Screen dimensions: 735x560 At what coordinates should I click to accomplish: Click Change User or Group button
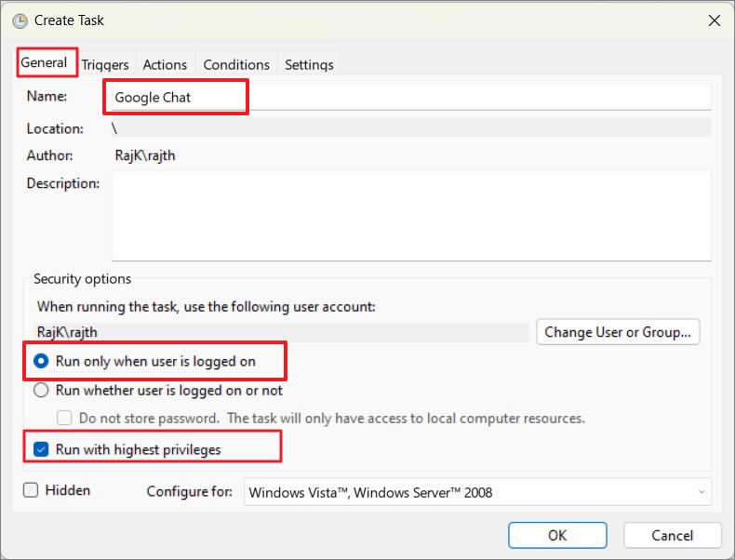tap(618, 332)
